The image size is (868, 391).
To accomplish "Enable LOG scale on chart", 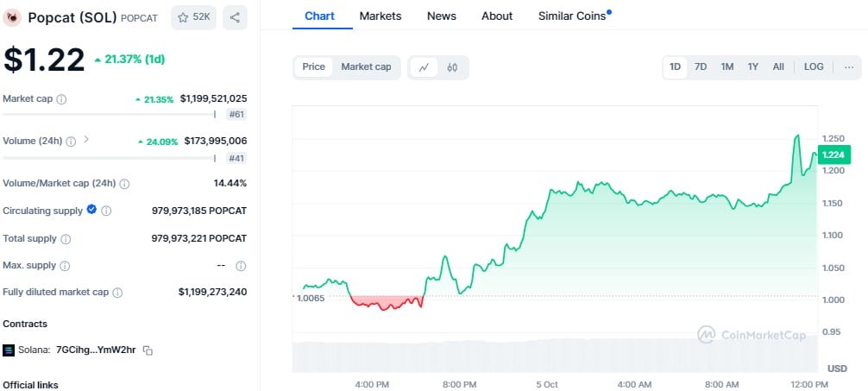I will (813, 67).
